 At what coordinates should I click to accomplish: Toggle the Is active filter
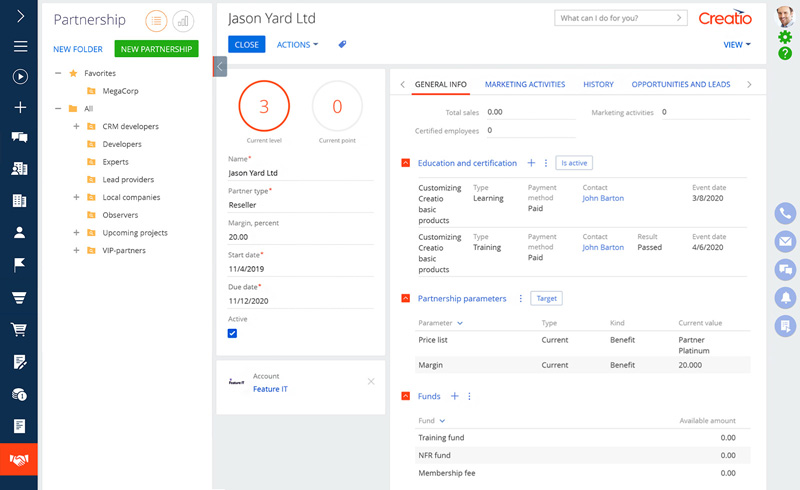pos(575,163)
